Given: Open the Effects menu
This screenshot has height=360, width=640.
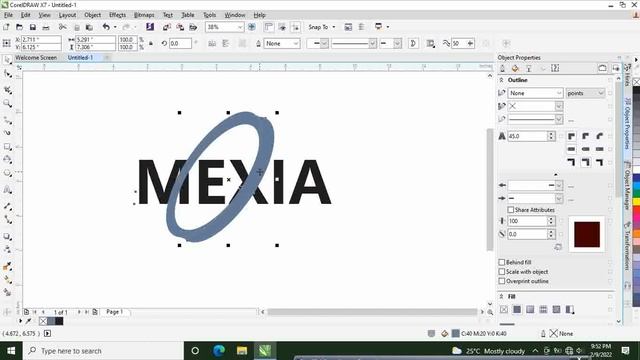Looking at the screenshot, I should (118, 15).
